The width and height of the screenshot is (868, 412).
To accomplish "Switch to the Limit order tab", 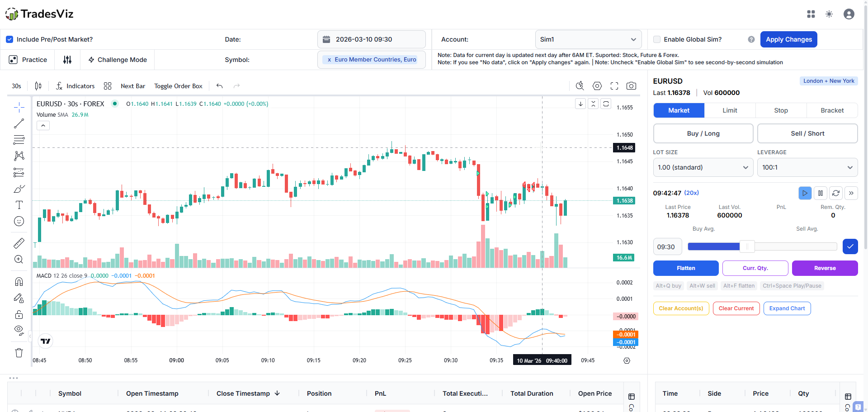I will click(x=730, y=110).
